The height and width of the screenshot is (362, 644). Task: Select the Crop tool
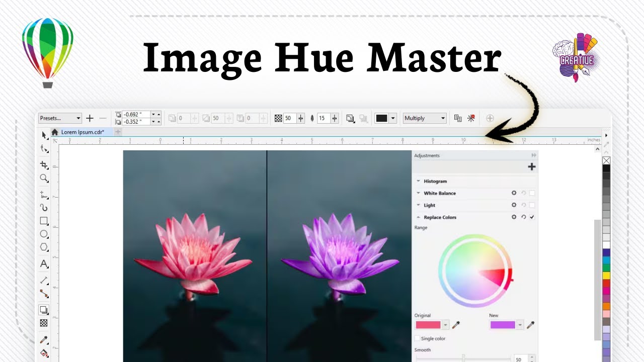[x=44, y=164]
